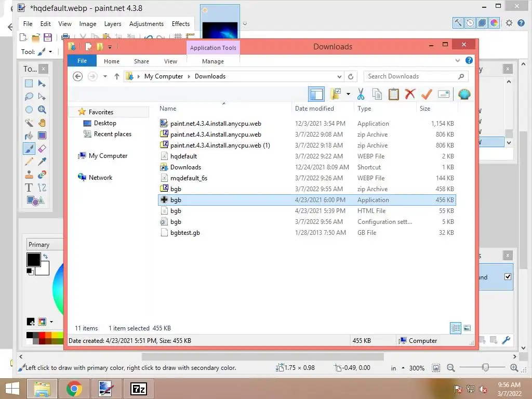Image resolution: width=532 pixels, height=399 pixels.
Task: Select the Text tool
Action: pos(29,188)
